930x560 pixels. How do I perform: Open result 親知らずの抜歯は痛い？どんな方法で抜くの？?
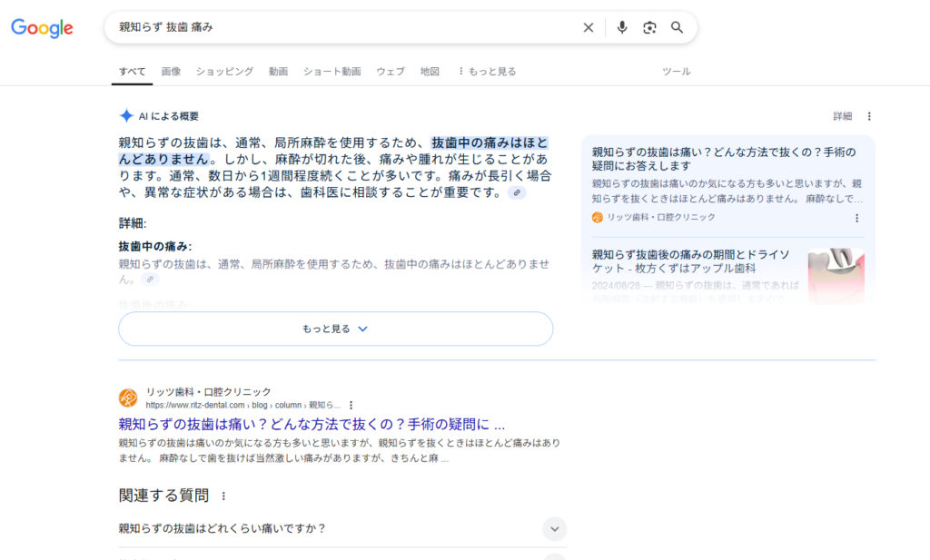312,424
